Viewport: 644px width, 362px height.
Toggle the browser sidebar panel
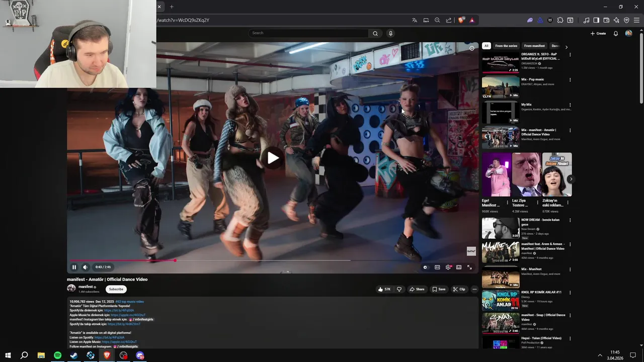[x=596, y=20]
